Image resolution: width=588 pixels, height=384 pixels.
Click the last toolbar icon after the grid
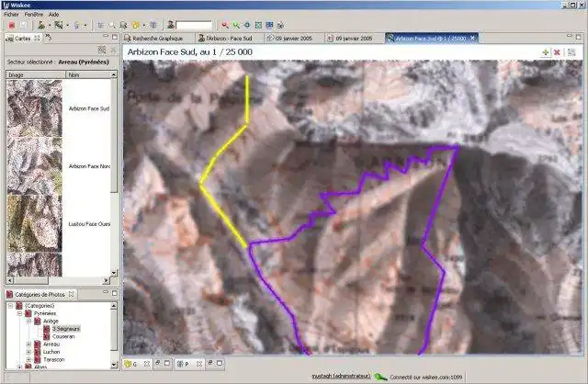(x=280, y=25)
